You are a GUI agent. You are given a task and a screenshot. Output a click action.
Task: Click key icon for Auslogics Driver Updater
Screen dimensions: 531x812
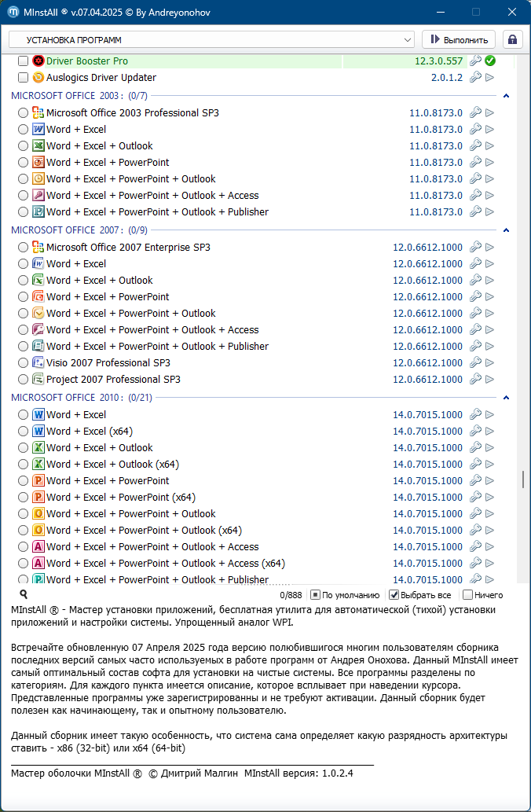(x=476, y=78)
